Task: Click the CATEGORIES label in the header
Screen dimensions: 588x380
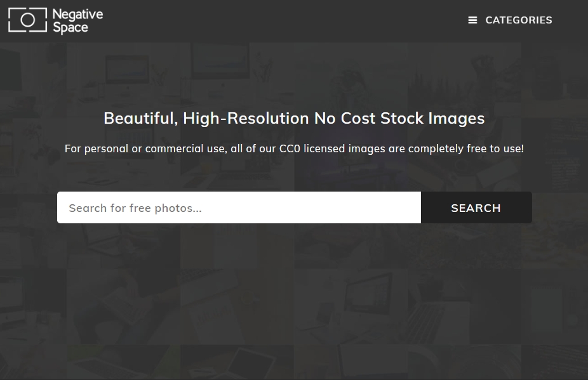Action: 518,20
